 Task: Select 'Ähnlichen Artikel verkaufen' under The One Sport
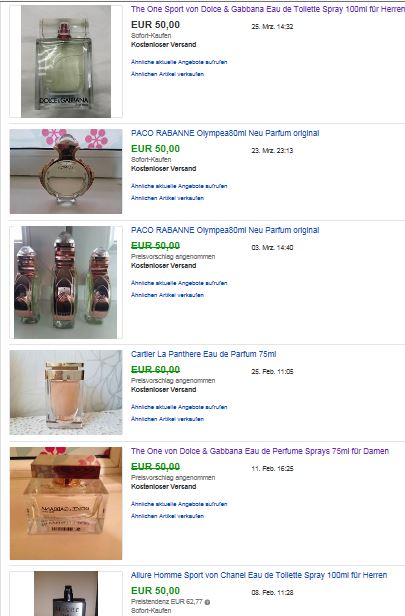point(167,74)
